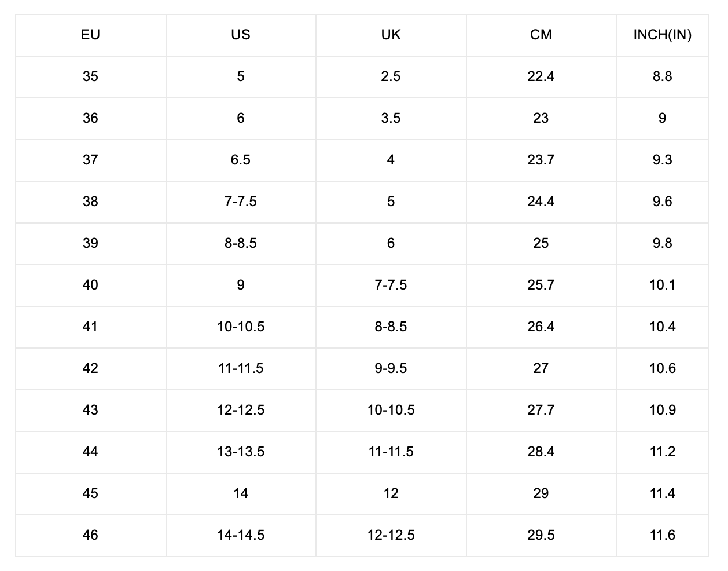Select EU size 46 cell
This screenshot has width=728, height=571.
pos(90,535)
